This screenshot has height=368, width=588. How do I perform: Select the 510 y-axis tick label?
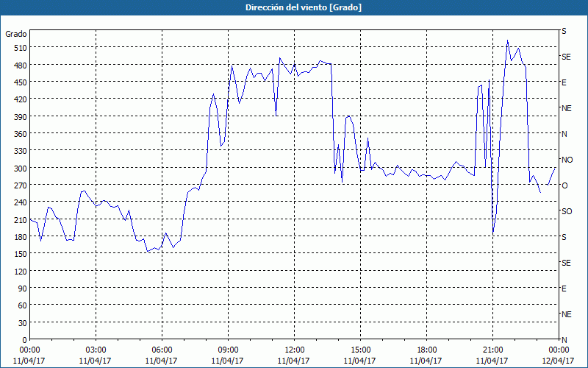[x=21, y=48]
